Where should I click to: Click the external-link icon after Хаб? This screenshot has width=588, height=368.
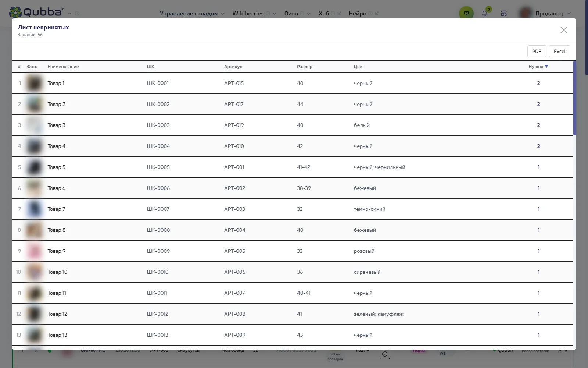coord(339,14)
